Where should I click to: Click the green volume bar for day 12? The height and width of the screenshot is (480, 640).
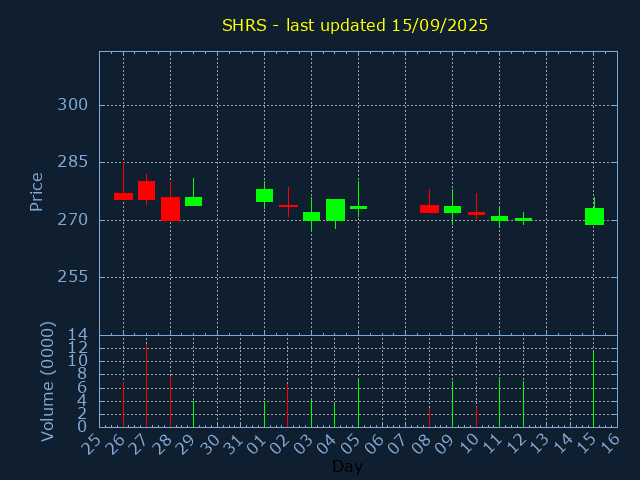pyautogui.click(x=523, y=404)
